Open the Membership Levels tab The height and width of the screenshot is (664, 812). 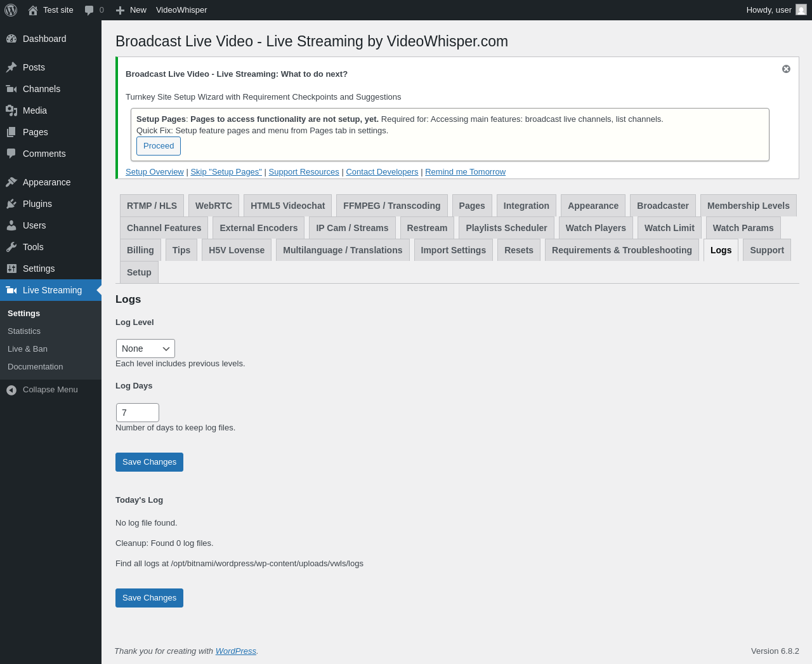click(749, 206)
